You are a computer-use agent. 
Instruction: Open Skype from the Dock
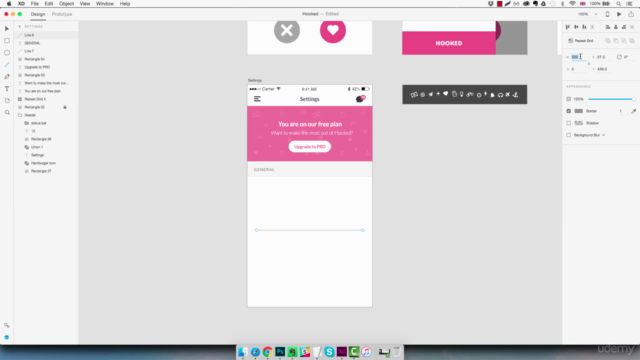tap(329, 351)
